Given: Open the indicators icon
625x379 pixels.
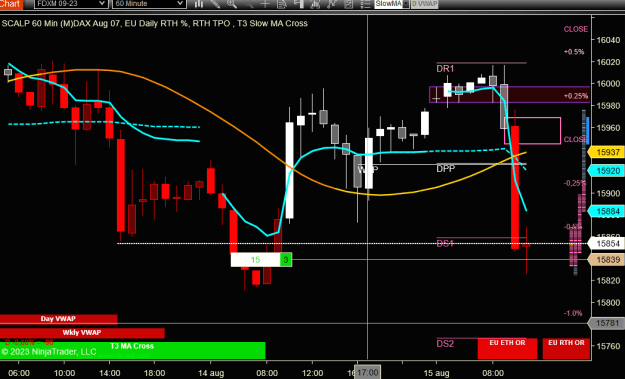Looking at the screenshot, I should pyautogui.click(x=332, y=4).
